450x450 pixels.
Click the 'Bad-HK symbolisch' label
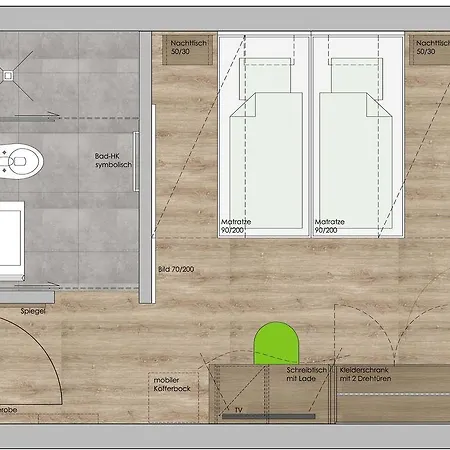113,160
